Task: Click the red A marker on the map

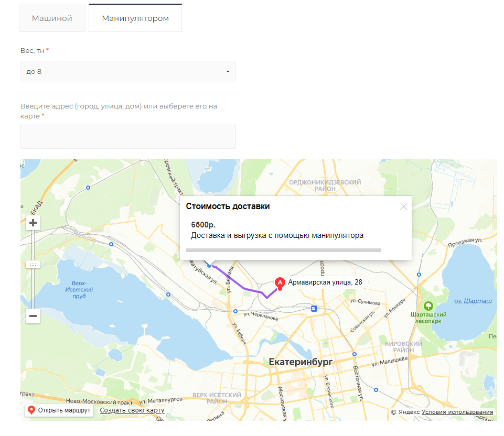Action: click(x=280, y=283)
